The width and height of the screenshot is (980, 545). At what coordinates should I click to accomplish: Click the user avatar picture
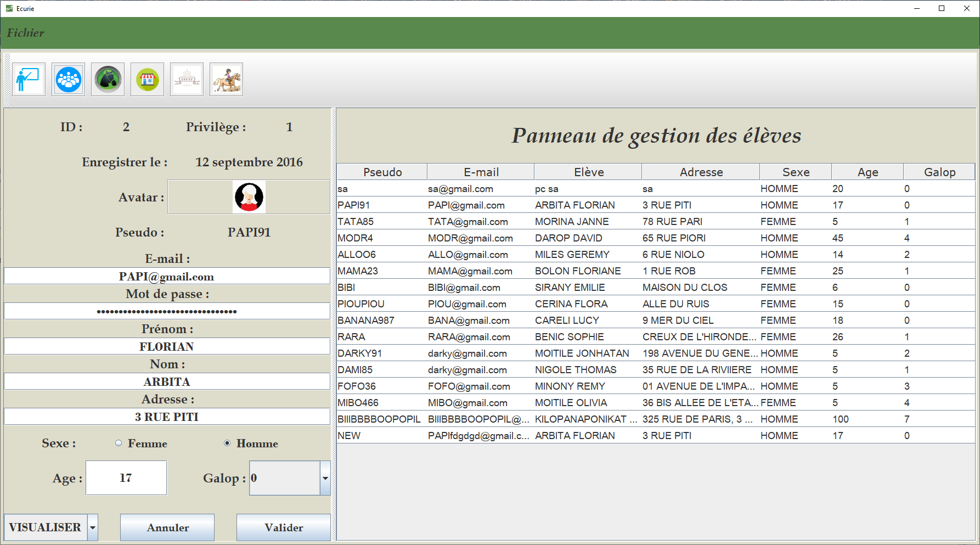(x=249, y=197)
